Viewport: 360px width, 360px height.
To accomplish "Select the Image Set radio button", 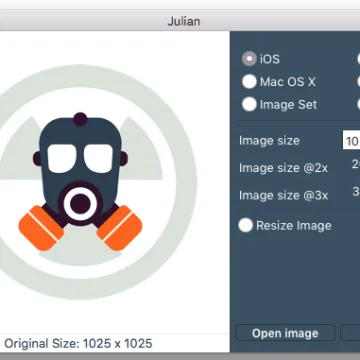I will click(x=249, y=104).
